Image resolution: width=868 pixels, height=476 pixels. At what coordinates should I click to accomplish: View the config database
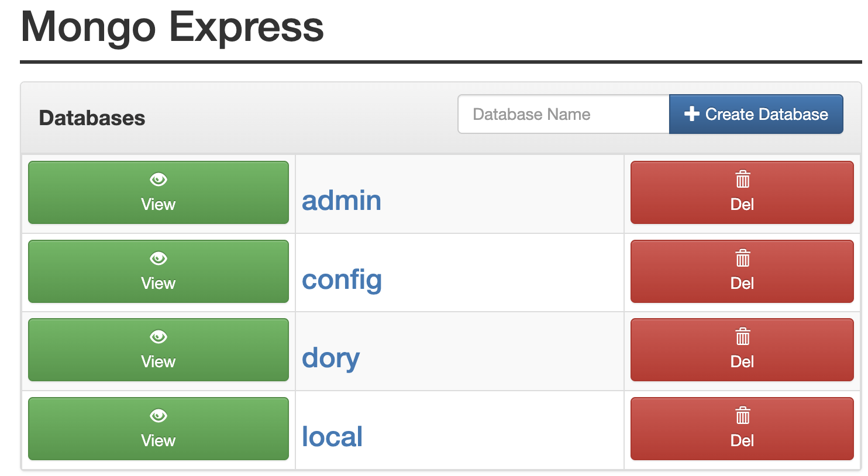(158, 271)
